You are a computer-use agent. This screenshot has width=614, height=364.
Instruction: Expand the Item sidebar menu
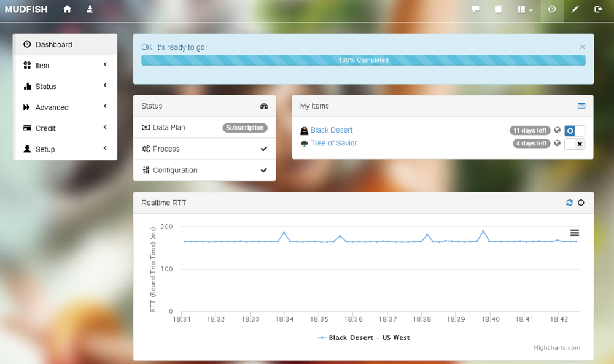pyautogui.click(x=65, y=66)
